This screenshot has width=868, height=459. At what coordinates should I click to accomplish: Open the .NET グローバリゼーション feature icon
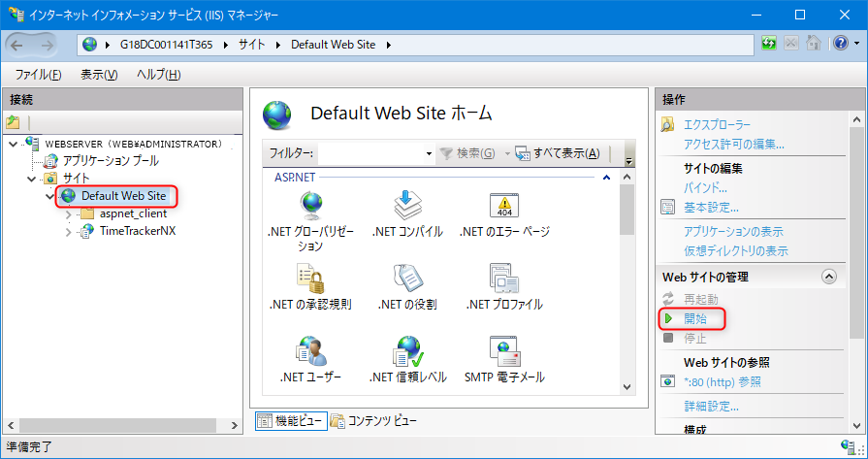pos(310,207)
